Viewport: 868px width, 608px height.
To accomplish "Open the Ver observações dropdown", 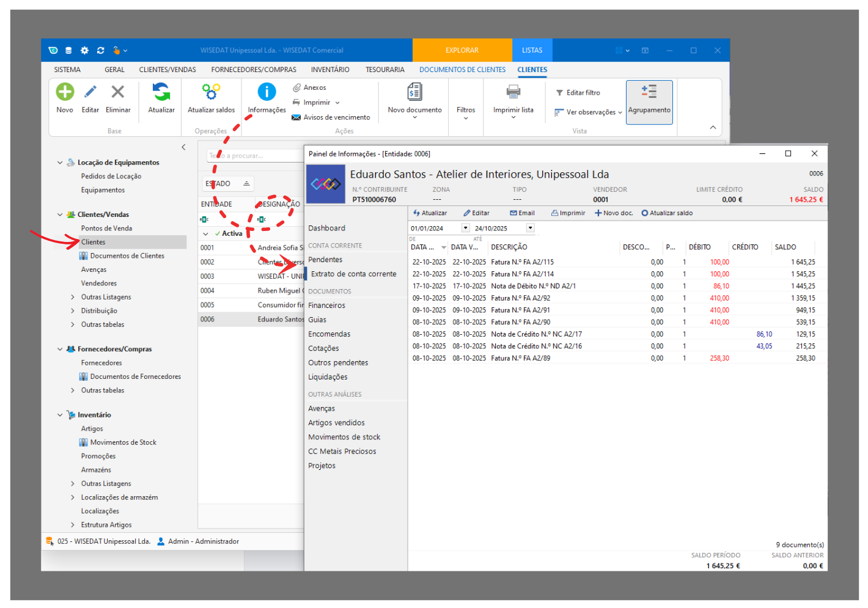I will 620,112.
